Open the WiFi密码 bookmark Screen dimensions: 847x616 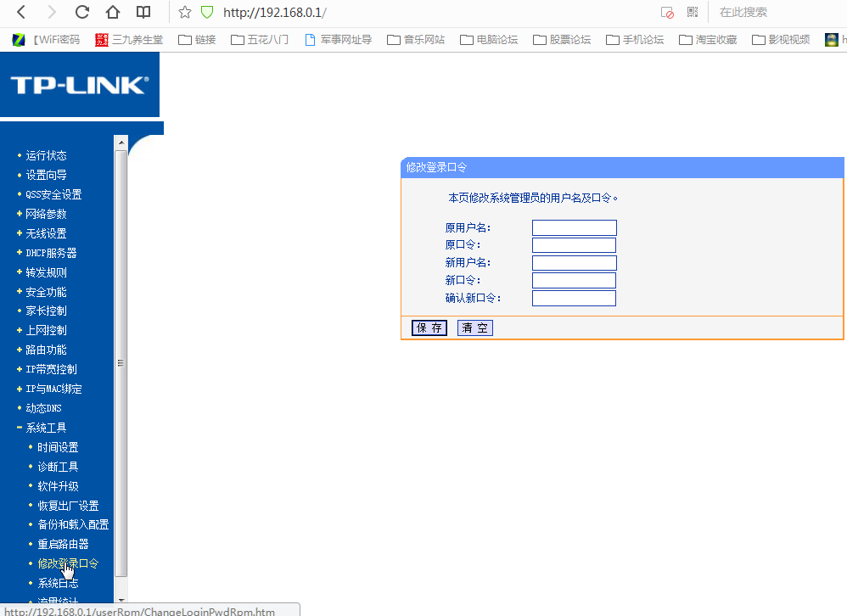46,39
